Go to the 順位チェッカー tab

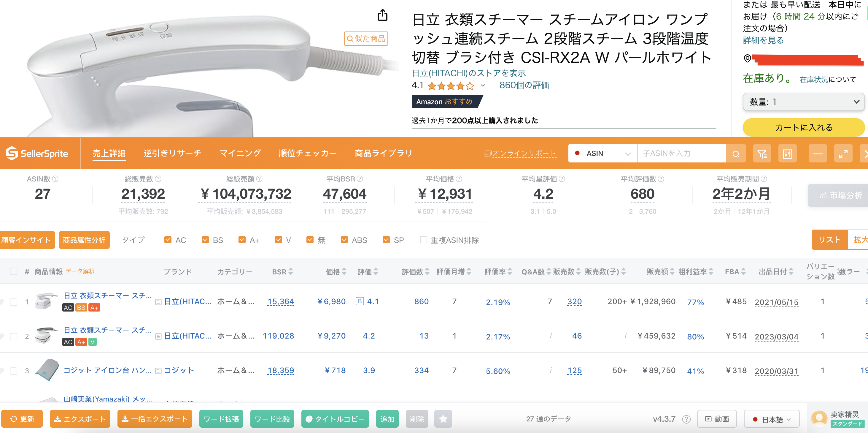pyautogui.click(x=308, y=154)
